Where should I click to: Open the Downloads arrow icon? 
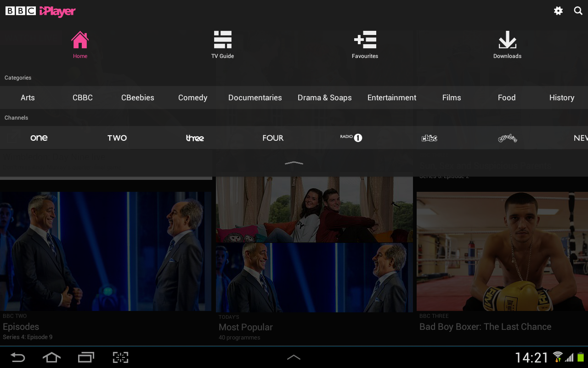pyautogui.click(x=508, y=40)
